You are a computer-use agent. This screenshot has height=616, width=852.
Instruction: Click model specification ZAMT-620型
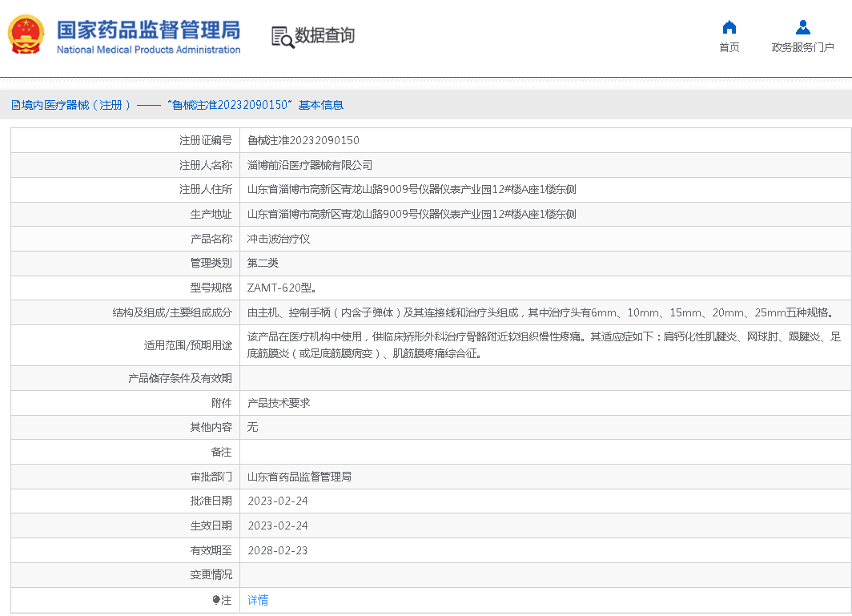tap(282, 288)
